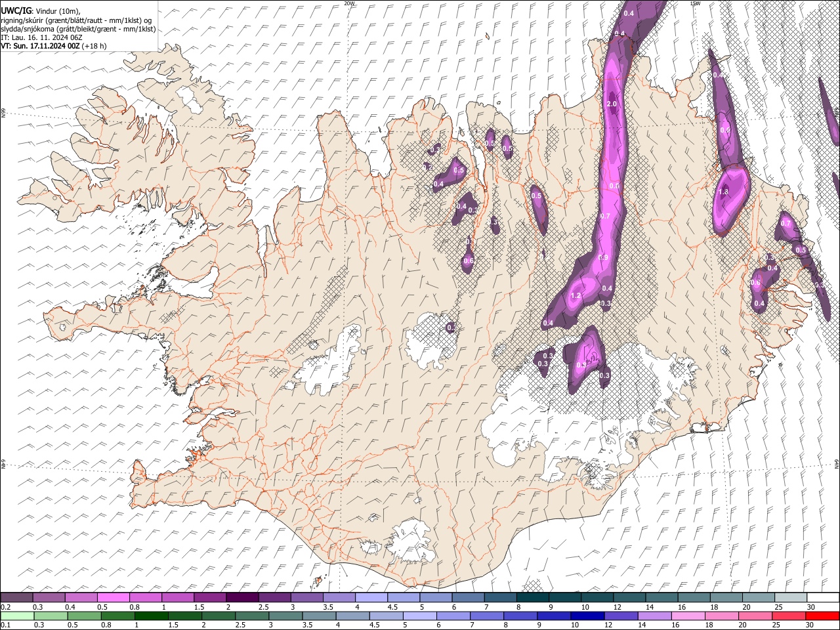Image resolution: width=840 pixels, height=630 pixels.
Task: Pick light pink rain swatch between 16 and 18
Action: pos(688,616)
